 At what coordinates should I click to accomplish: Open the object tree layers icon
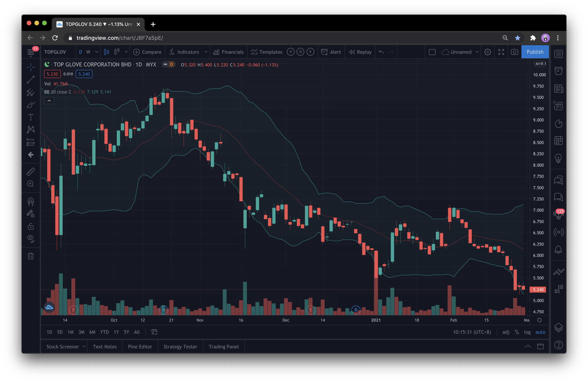click(558, 328)
